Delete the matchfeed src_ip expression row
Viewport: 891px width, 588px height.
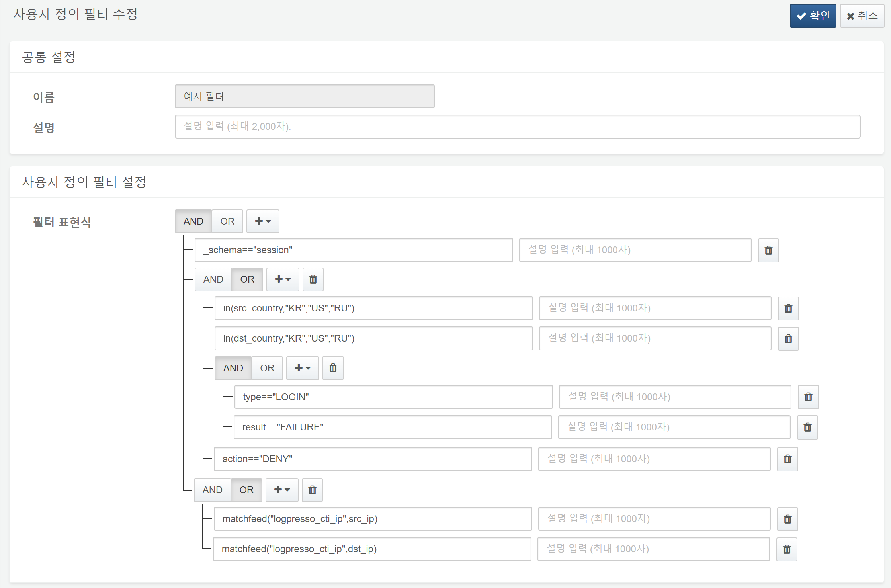click(x=787, y=519)
